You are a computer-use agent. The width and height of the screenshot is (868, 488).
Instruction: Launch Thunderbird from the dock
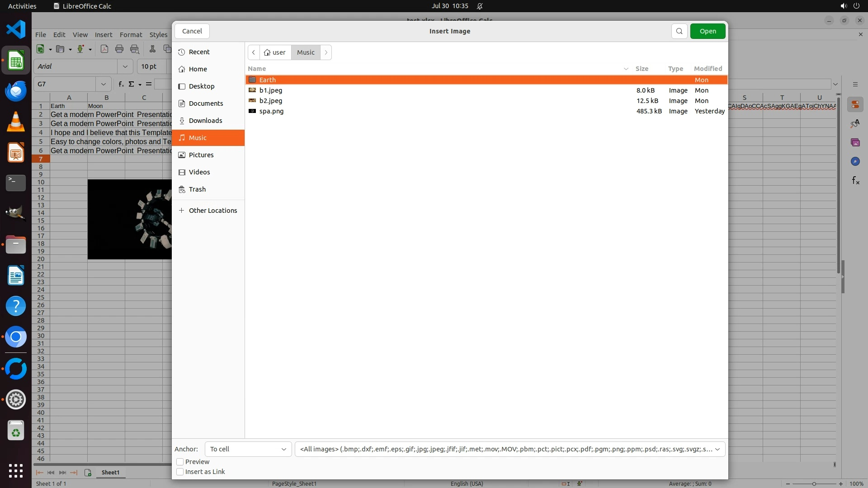16,91
